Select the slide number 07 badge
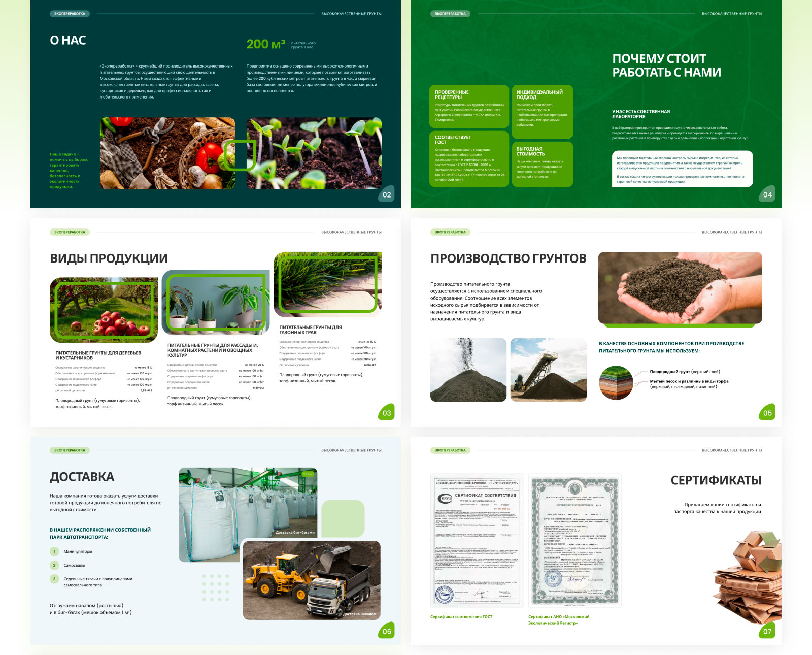812x655 pixels. pos(767,631)
